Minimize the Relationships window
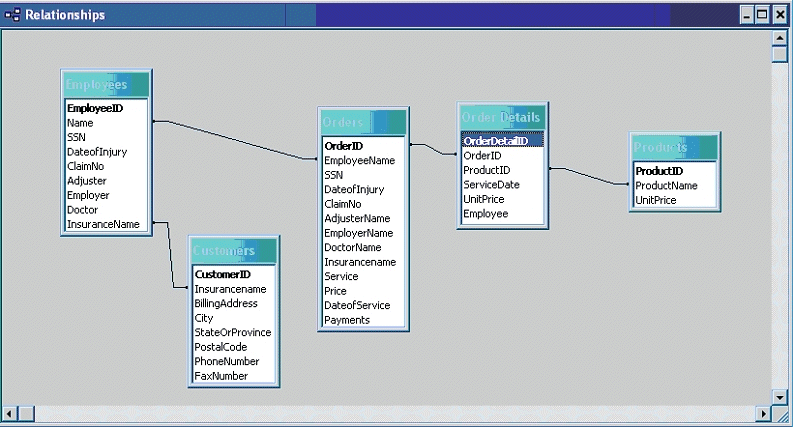The width and height of the screenshot is (793, 427). (747, 15)
